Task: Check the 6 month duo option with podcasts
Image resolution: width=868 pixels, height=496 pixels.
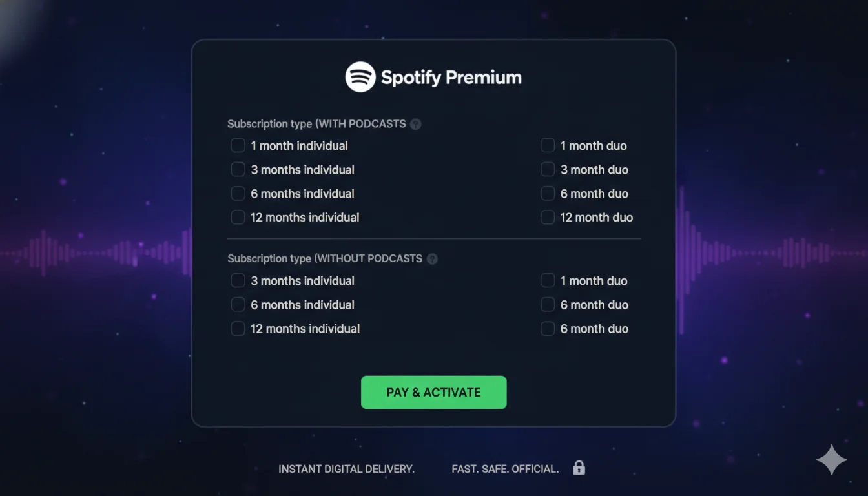Action: point(548,193)
